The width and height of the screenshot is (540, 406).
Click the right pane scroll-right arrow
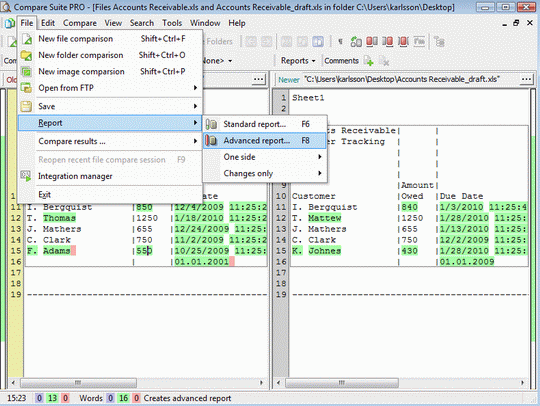click(x=522, y=383)
